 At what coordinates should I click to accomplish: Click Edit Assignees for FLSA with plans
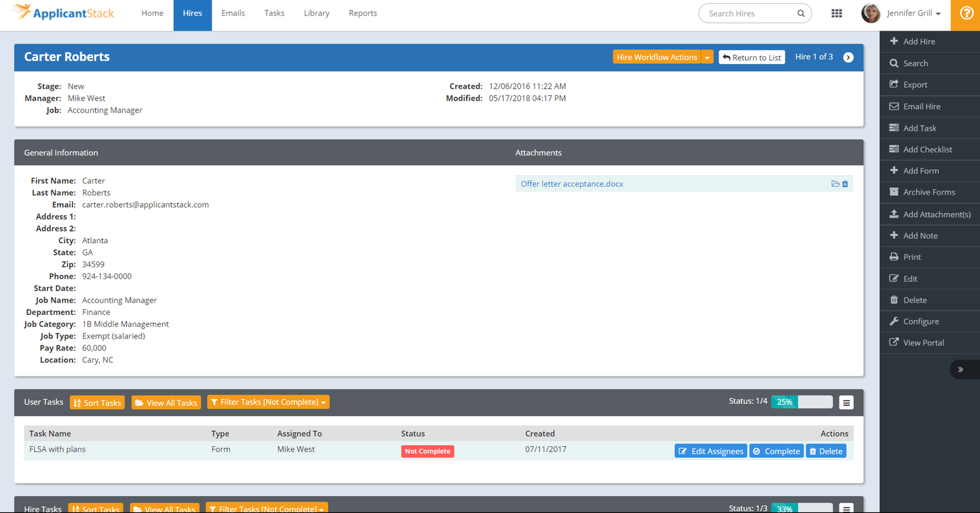pos(710,451)
